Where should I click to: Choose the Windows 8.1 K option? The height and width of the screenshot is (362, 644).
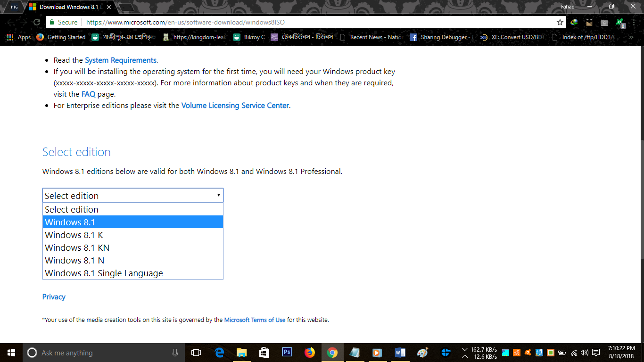133,235
